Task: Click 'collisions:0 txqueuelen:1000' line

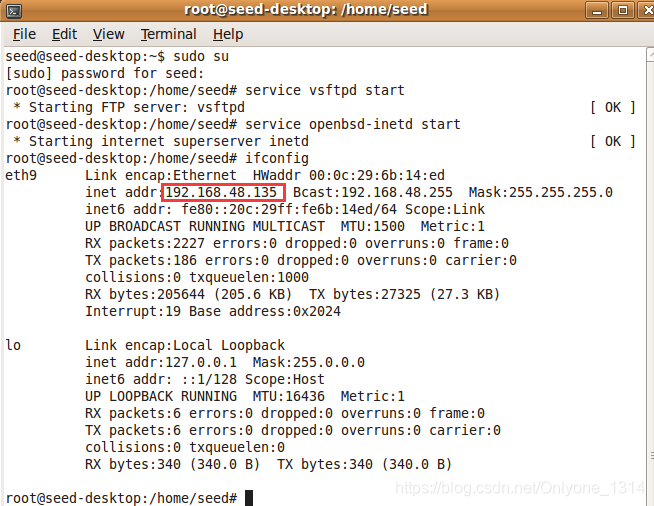Action: (197, 277)
